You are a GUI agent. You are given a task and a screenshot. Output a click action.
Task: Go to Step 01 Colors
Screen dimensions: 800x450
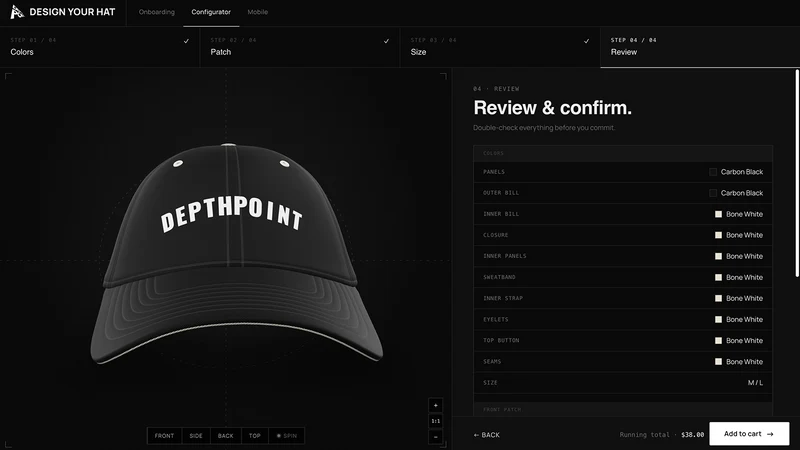[x=100, y=46]
